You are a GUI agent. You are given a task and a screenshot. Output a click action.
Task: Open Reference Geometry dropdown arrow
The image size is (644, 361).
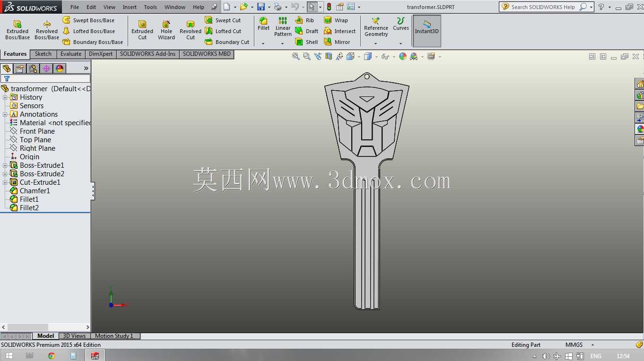(375, 43)
